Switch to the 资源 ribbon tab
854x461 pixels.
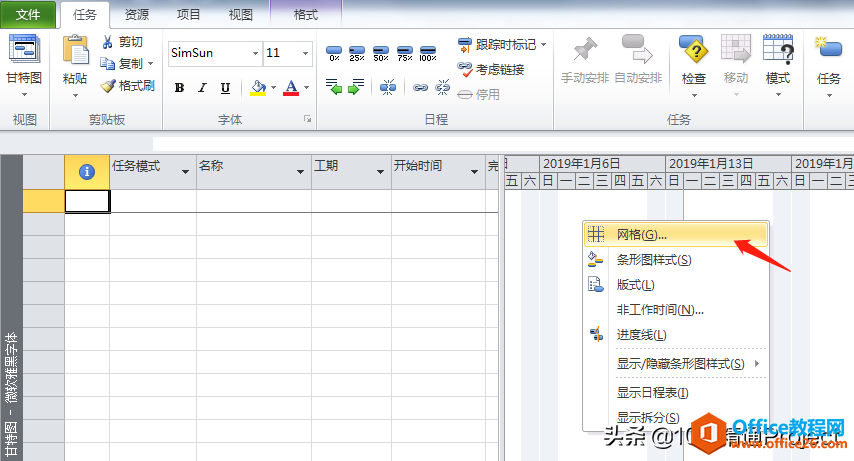pyautogui.click(x=137, y=14)
